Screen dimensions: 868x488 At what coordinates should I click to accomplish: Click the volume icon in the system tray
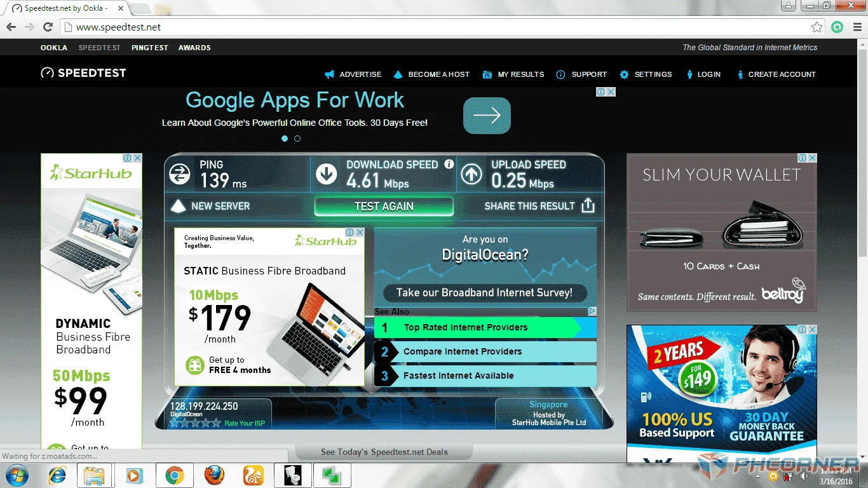point(804,475)
